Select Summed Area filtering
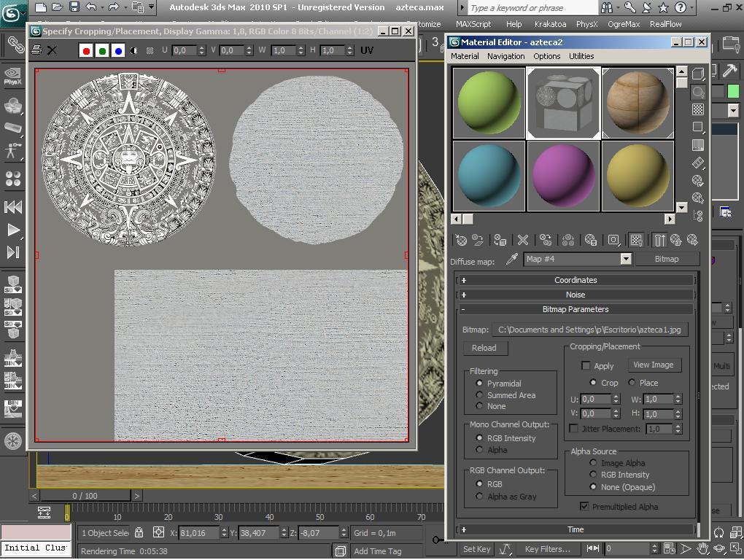This screenshot has height=560, width=744. [x=479, y=395]
